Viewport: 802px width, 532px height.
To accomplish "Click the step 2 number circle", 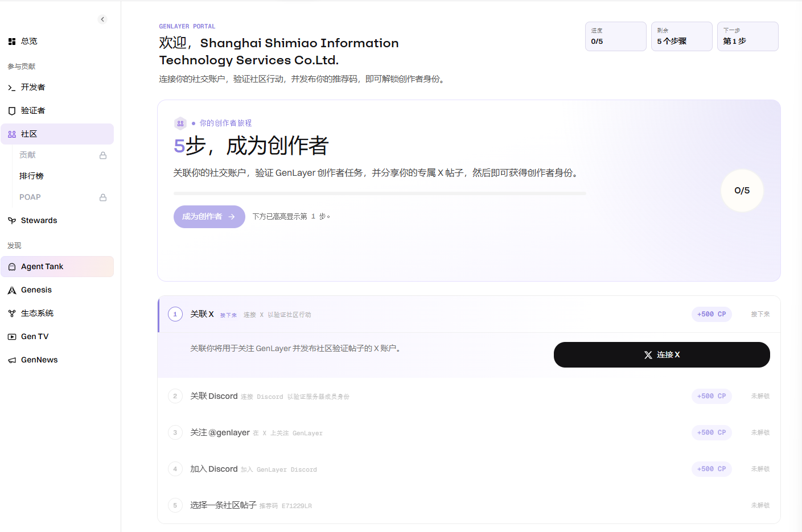I will [175, 396].
